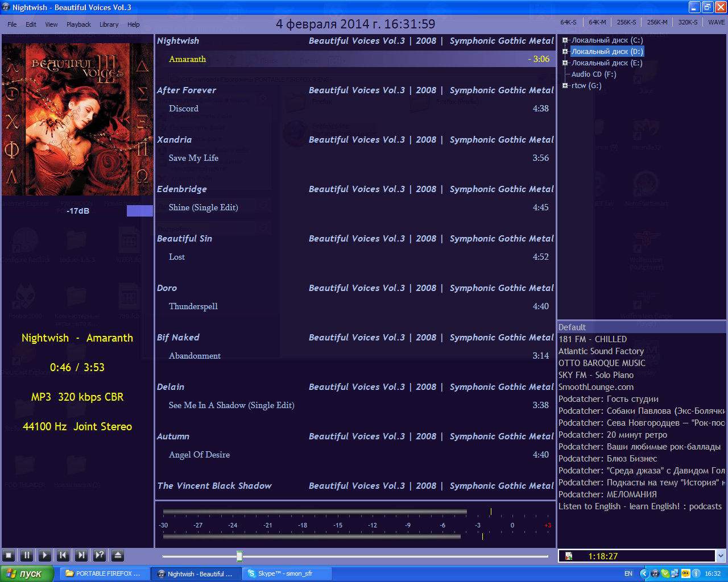Select the WAVE converter preset
This screenshot has width=728, height=582.
[x=716, y=22]
